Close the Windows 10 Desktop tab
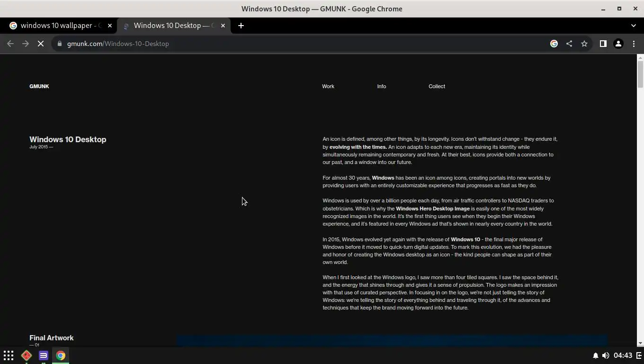This screenshot has height=364, width=644. (x=223, y=26)
